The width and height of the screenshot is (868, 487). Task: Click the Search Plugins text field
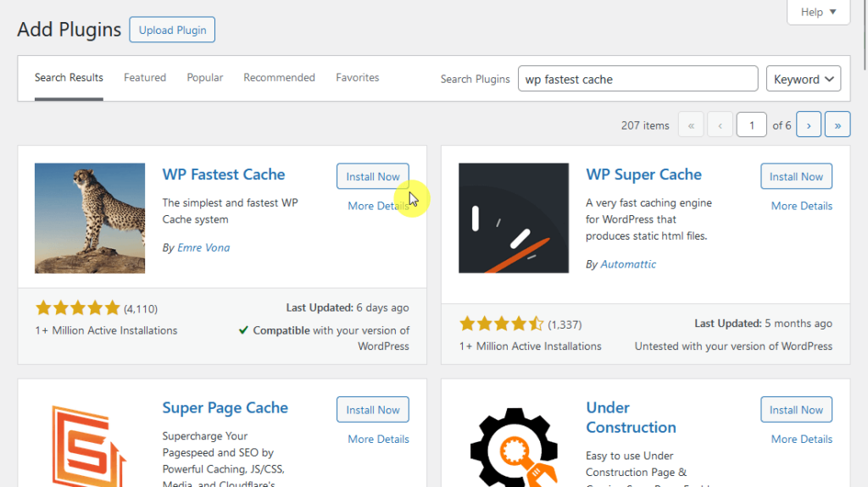(637, 79)
